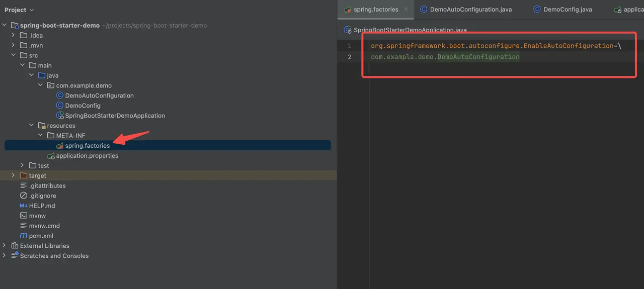Click the META-INF folder icon

tap(50, 136)
